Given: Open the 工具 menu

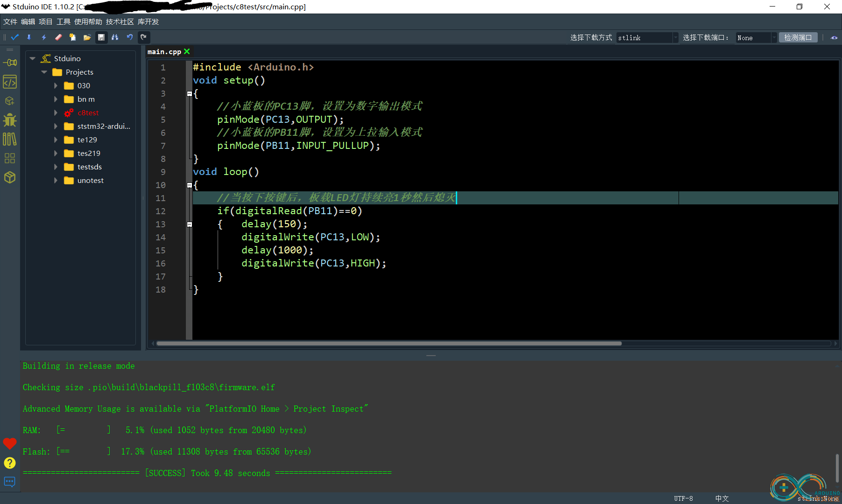Looking at the screenshot, I should coord(64,21).
